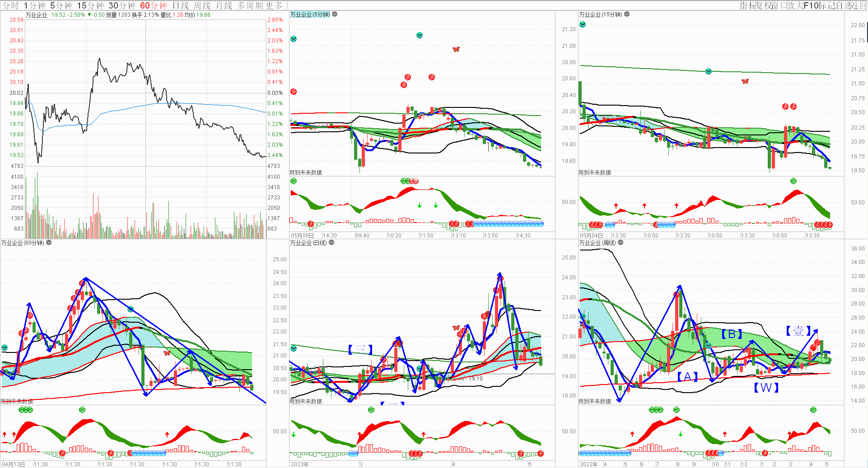Click the 2023年 label on daily chart axis

click(x=300, y=464)
